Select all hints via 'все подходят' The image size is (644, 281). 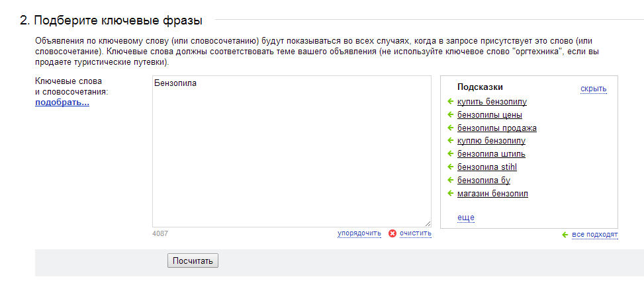pyautogui.click(x=595, y=235)
